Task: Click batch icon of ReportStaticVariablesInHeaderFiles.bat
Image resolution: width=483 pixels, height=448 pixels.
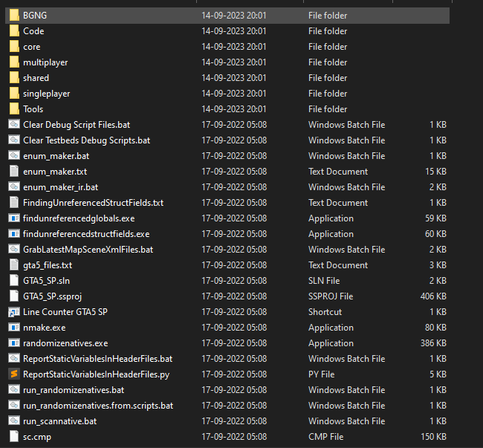Action: [14, 358]
